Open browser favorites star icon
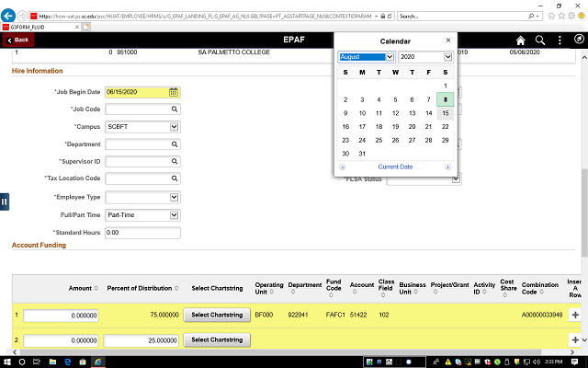 pos(561,16)
